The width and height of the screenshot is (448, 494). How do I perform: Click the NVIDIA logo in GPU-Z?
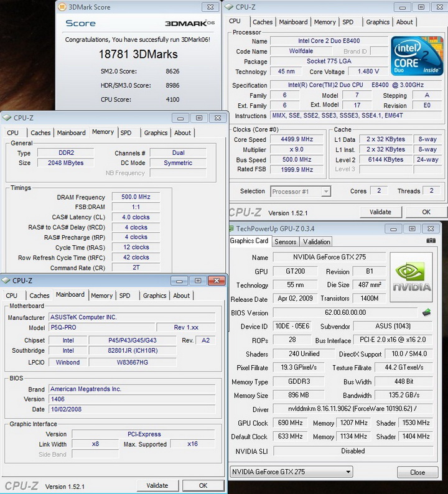coord(411,277)
